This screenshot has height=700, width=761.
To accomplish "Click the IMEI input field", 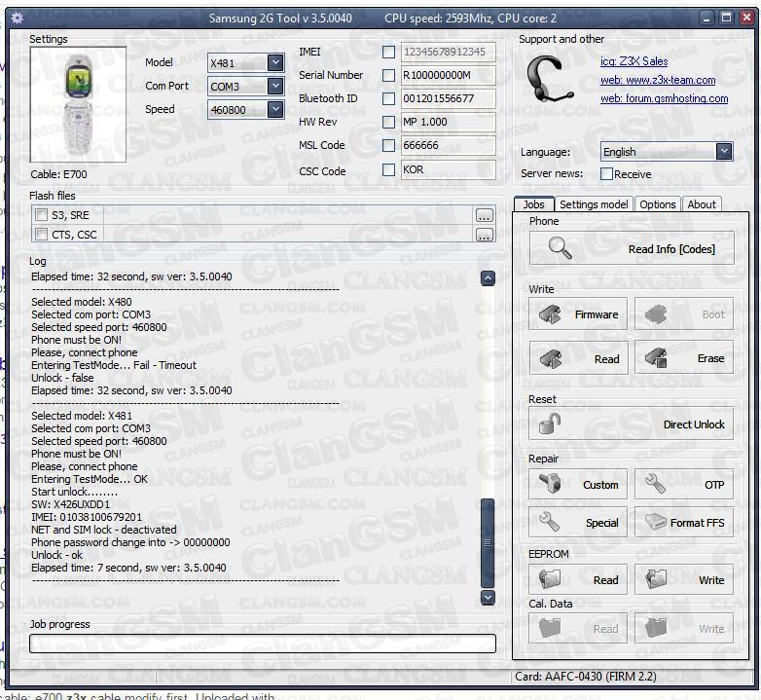I will click(449, 52).
